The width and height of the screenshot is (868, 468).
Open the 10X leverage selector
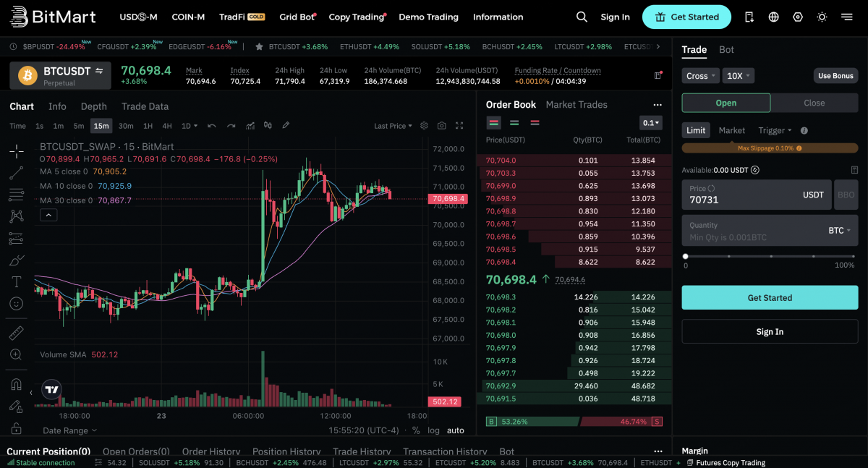[737, 75]
